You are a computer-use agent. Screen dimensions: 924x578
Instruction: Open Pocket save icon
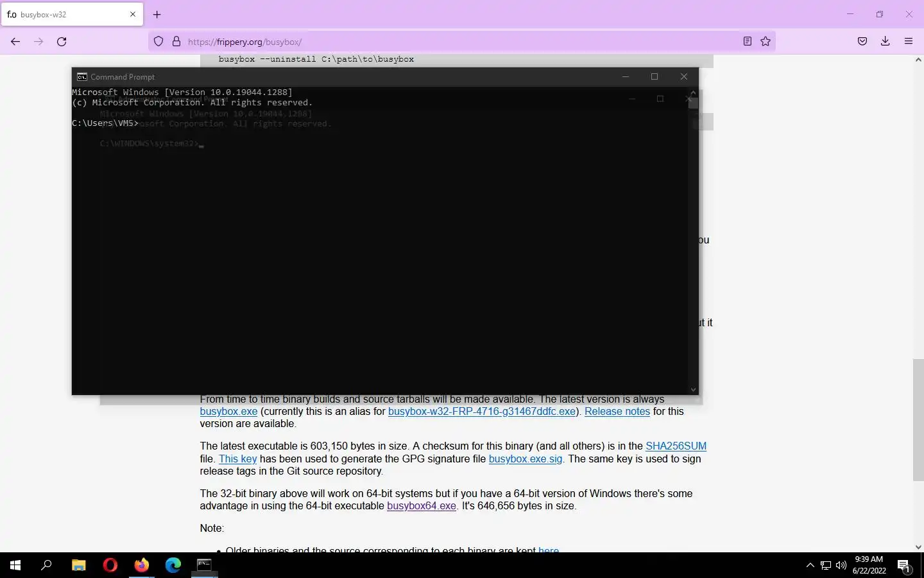coord(862,42)
